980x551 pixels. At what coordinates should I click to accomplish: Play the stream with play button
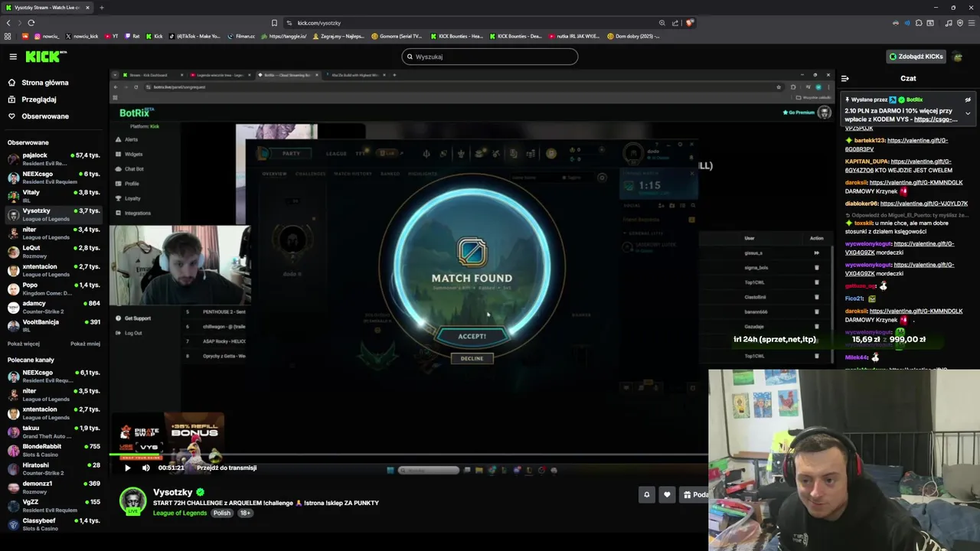click(x=128, y=468)
